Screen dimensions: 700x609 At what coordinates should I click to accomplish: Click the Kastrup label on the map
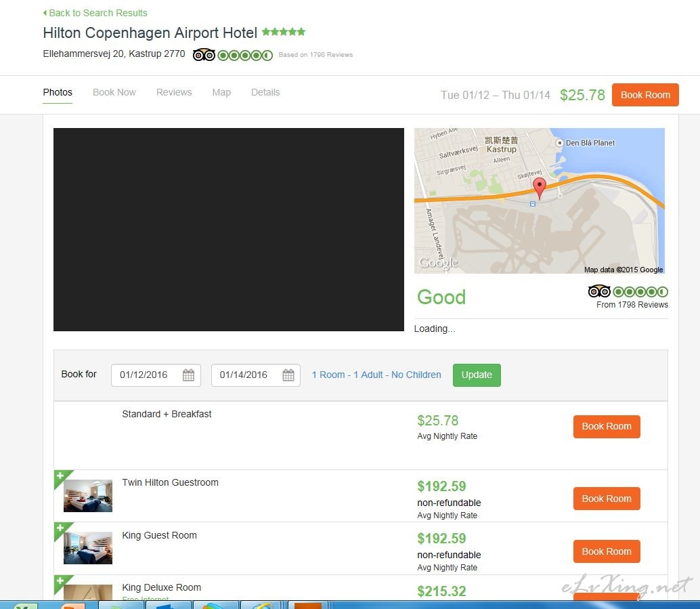click(502, 149)
